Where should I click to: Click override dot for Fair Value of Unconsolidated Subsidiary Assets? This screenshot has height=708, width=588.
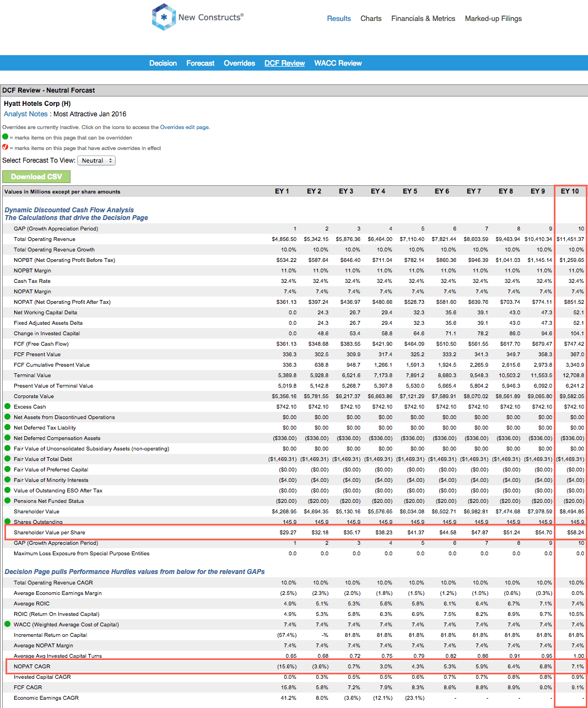tap(8, 448)
